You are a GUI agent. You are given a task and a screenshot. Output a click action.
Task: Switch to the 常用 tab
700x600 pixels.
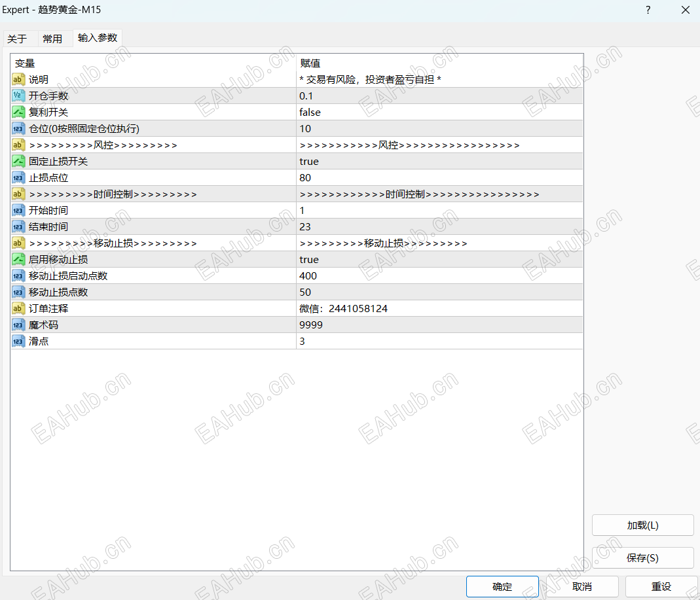point(52,39)
